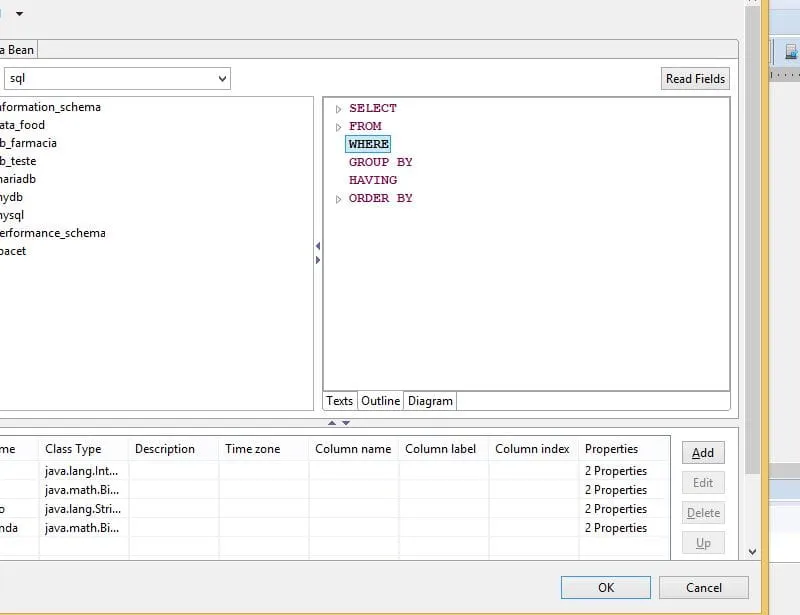800x615 pixels.
Task: Click the Column name table header
Action: point(352,449)
